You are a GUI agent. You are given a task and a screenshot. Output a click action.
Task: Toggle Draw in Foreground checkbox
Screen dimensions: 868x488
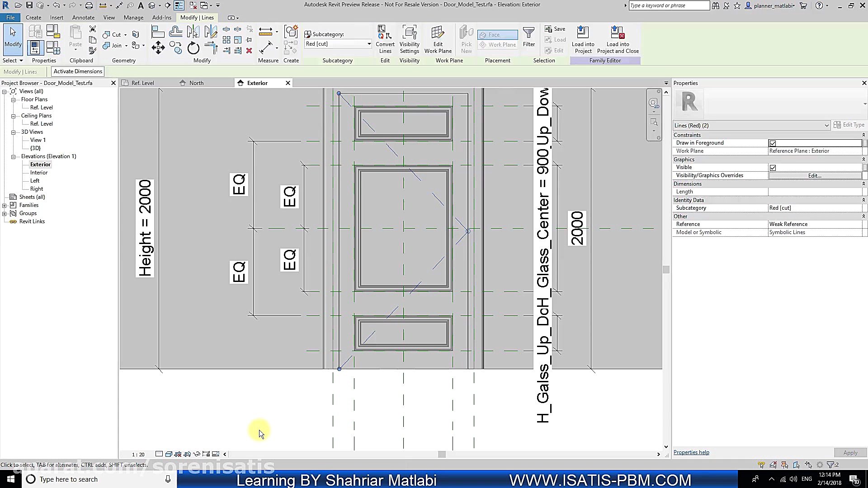click(x=773, y=143)
